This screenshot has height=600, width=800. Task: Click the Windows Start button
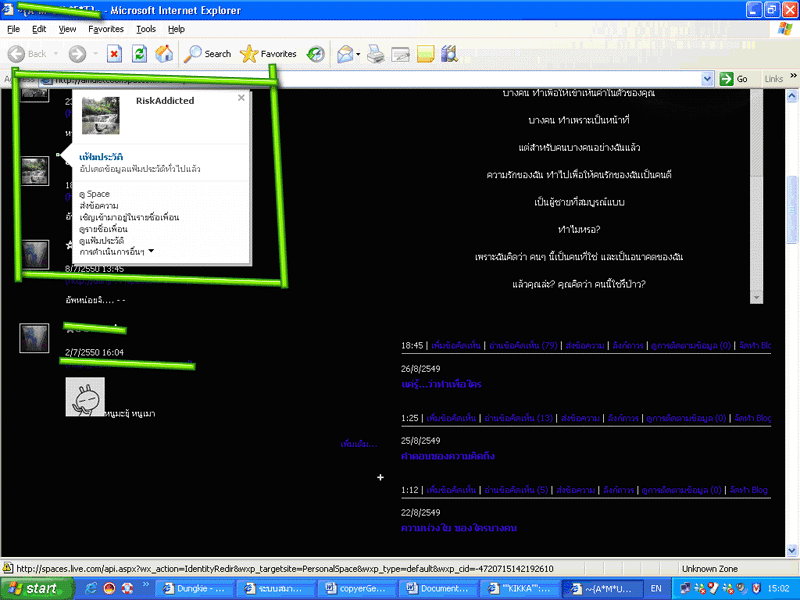coord(34,589)
